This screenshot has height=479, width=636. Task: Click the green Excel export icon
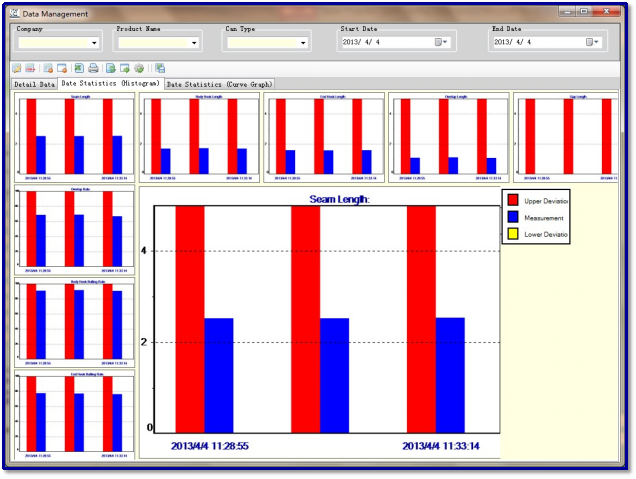click(x=79, y=68)
